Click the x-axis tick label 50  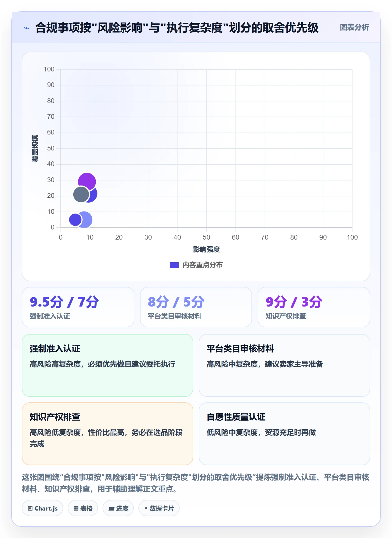[x=206, y=237]
